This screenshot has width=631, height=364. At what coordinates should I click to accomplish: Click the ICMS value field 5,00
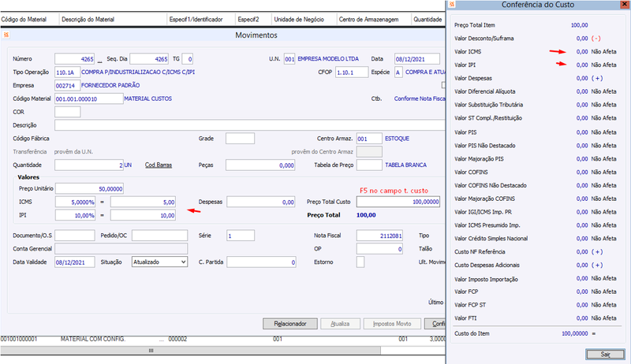(x=143, y=202)
